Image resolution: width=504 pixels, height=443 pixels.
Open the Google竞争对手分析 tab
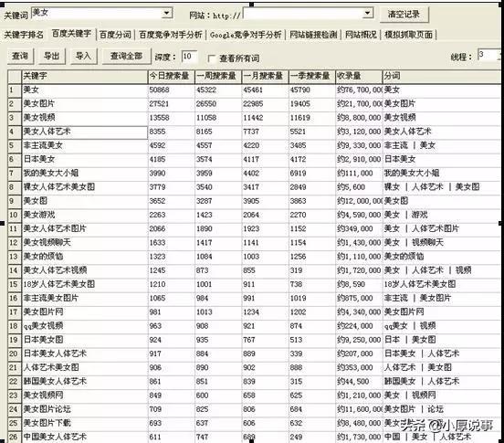(x=246, y=35)
